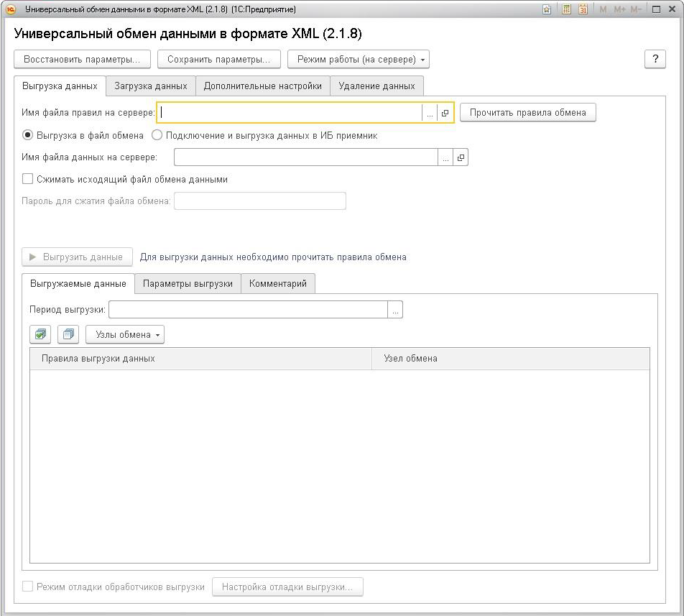Switch to 'Загрузка данных' tab

[151, 86]
